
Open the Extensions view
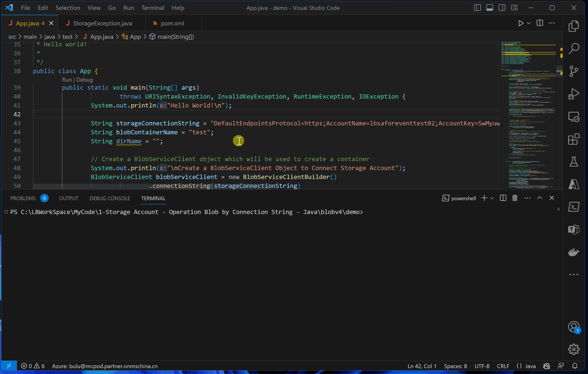[x=574, y=139]
